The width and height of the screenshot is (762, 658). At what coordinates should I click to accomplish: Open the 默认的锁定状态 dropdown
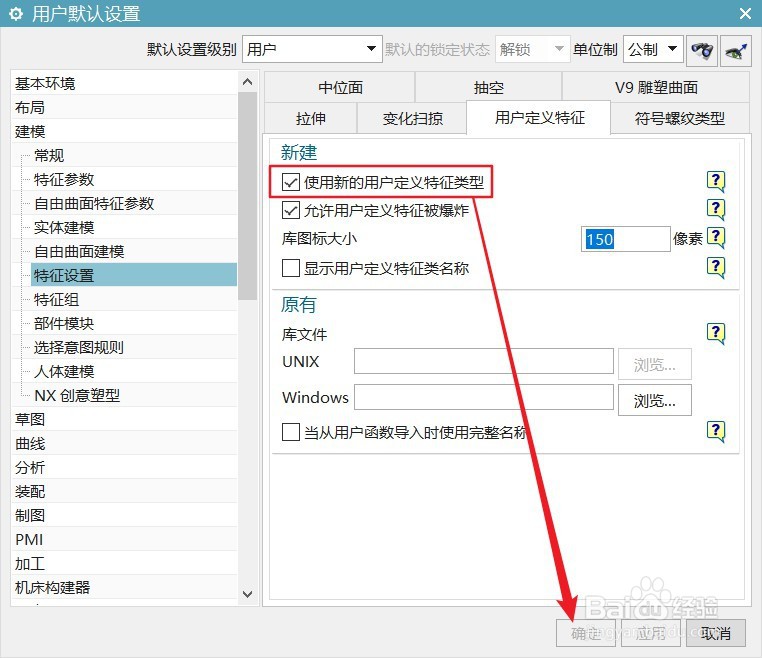[532, 49]
